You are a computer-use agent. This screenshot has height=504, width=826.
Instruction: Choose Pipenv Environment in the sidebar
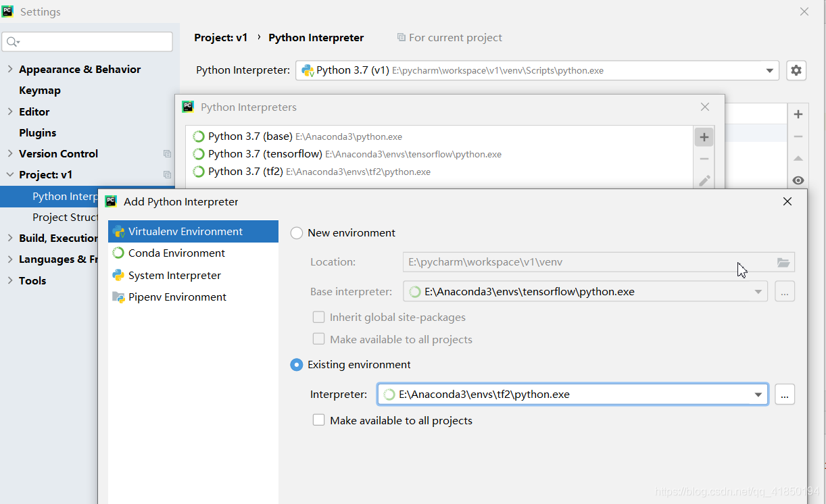click(x=193, y=297)
